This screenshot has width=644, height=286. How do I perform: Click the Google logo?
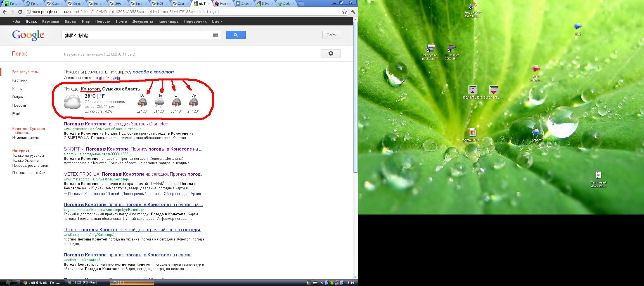[28, 35]
